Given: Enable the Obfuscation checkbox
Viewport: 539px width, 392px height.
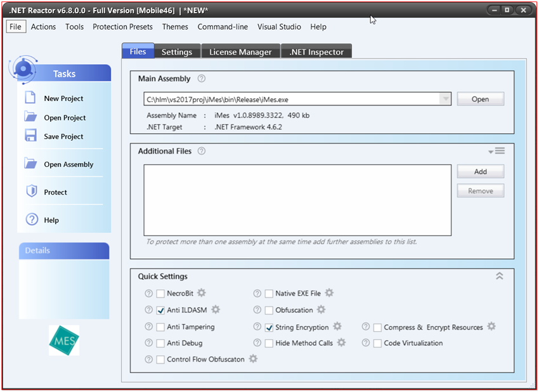Looking at the screenshot, I should pos(269,310).
